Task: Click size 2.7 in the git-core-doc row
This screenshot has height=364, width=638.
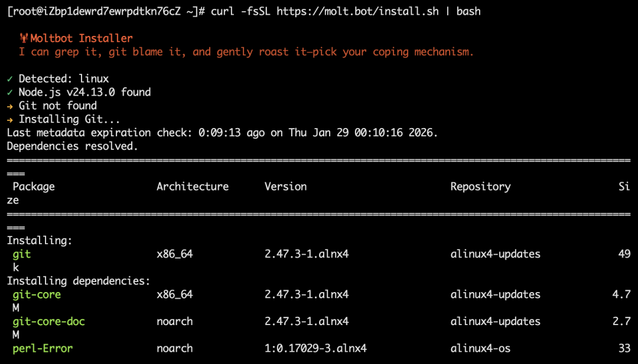Action: (621, 322)
